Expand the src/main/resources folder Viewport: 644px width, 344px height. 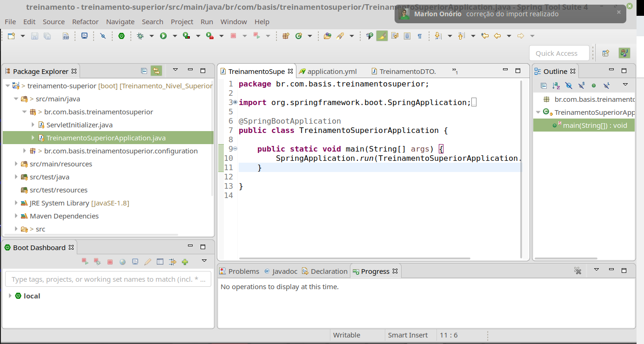tap(16, 164)
